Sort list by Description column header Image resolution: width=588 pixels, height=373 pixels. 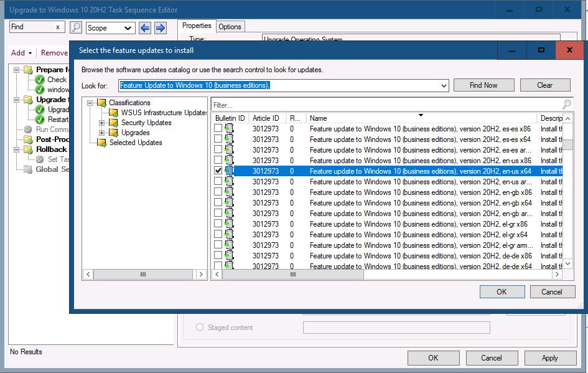point(550,118)
